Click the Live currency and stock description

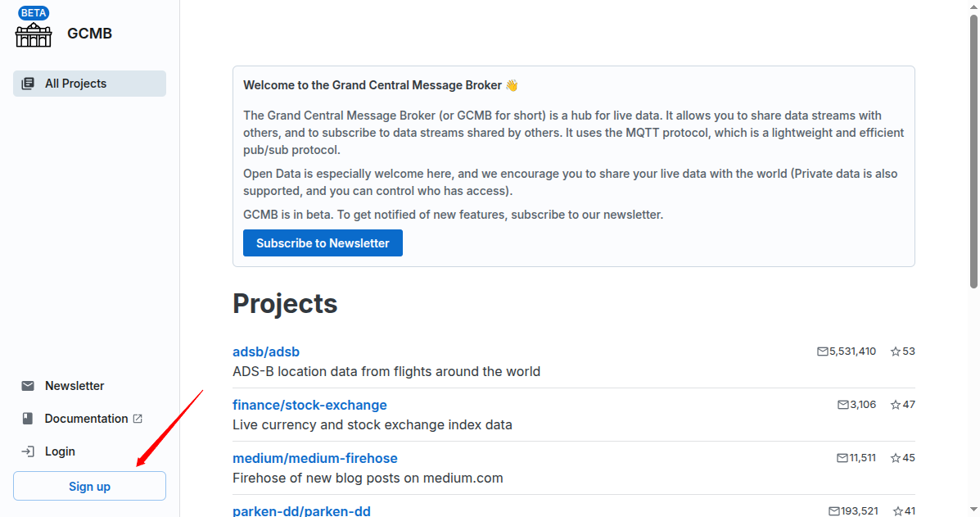373,424
